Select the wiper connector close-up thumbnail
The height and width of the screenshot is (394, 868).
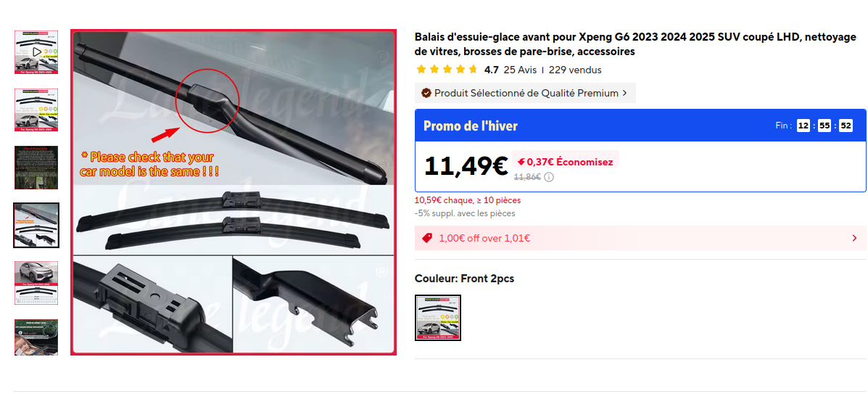36,225
